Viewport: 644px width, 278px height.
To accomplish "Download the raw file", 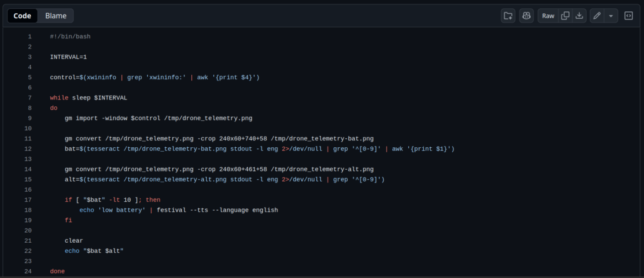I will click(x=580, y=16).
